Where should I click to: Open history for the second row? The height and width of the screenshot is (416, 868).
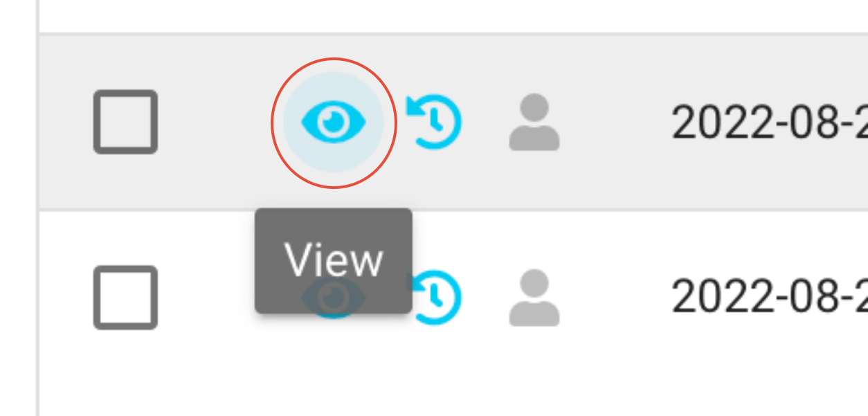pos(436,298)
